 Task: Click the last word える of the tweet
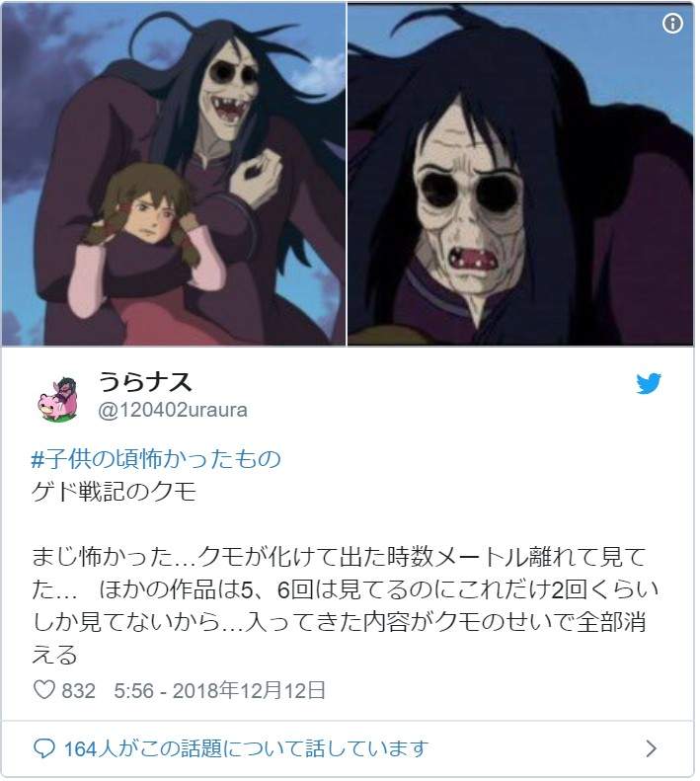[55, 654]
